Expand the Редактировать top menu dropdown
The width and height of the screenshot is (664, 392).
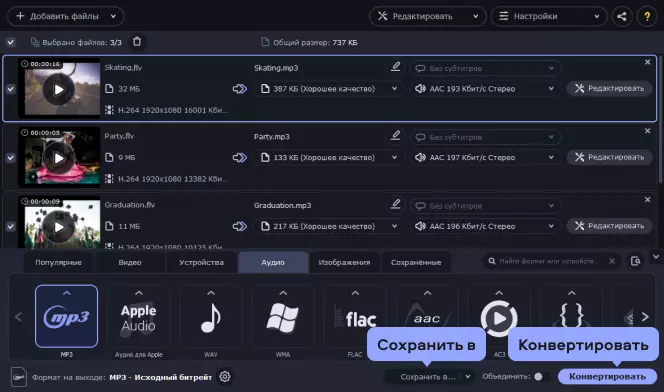pos(476,17)
